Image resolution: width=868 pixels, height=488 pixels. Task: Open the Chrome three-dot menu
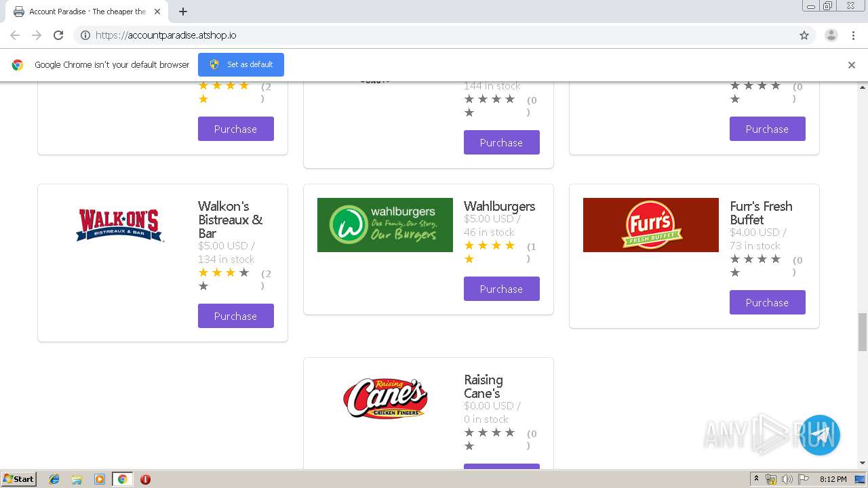coord(854,35)
